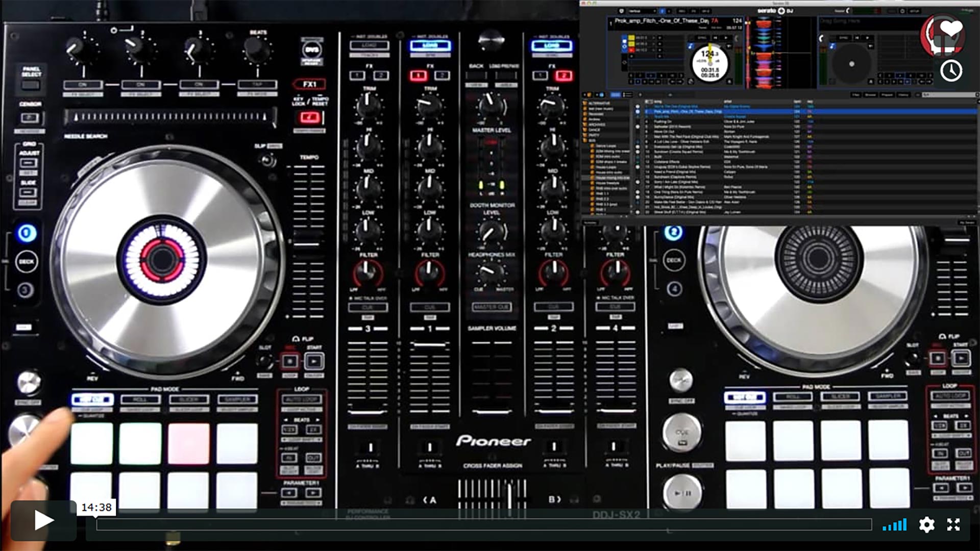Select Deck 4 button on right deck
Viewport: 980px width, 551px height.
point(674,289)
